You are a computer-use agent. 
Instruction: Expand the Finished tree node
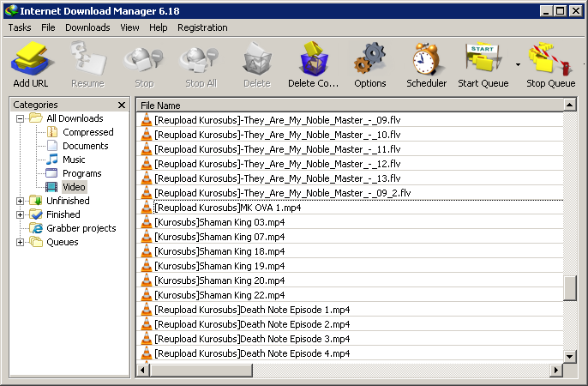tap(21, 215)
